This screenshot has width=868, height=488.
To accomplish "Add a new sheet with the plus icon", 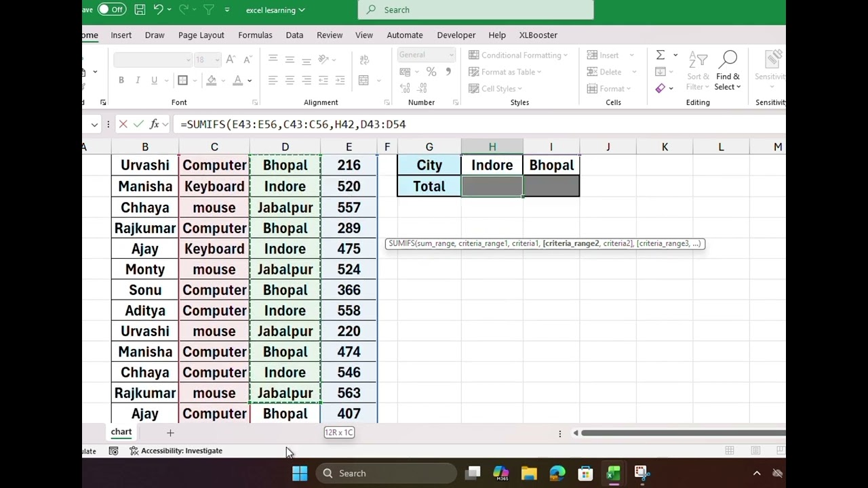I will pos(170,432).
